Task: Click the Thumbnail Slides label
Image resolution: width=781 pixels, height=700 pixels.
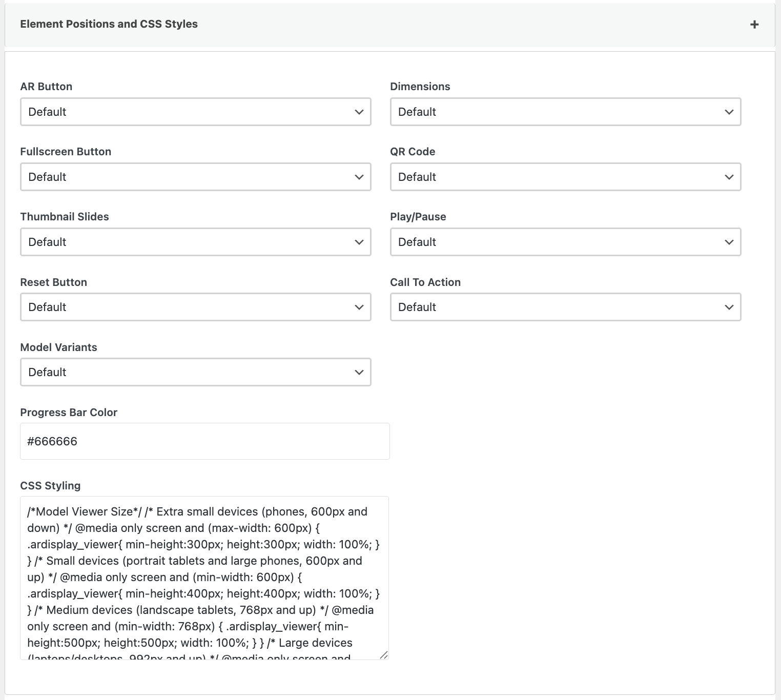Action: (65, 217)
